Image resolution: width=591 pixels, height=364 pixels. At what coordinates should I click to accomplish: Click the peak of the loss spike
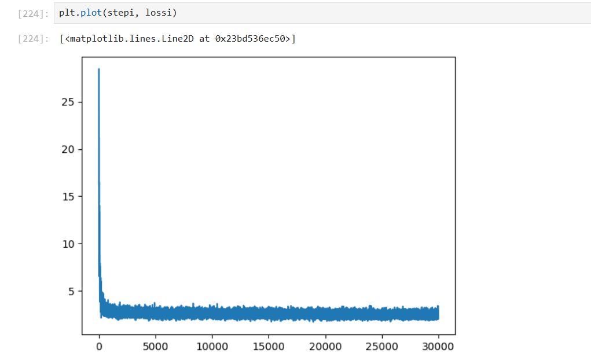click(99, 69)
